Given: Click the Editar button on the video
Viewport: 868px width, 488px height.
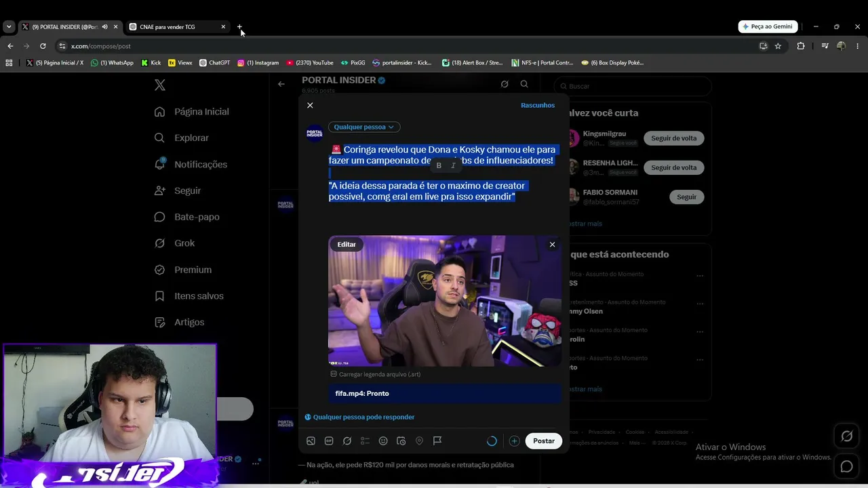Looking at the screenshot, I should pyautogui.click(x=347, y=244).
